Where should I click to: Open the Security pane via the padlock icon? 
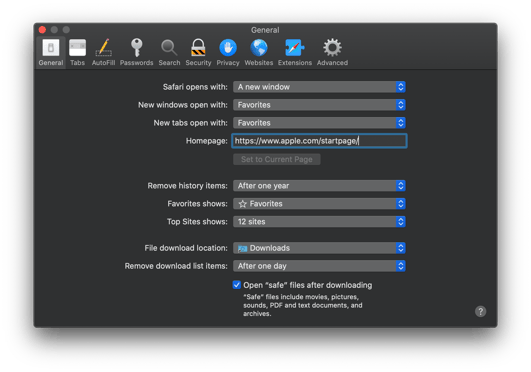tap(198, 53)
